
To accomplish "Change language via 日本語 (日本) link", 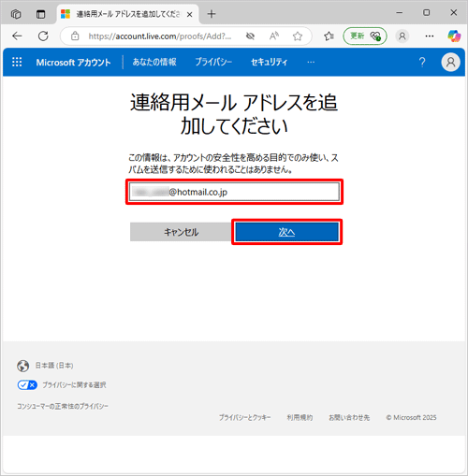I will [x=54, y=366].
